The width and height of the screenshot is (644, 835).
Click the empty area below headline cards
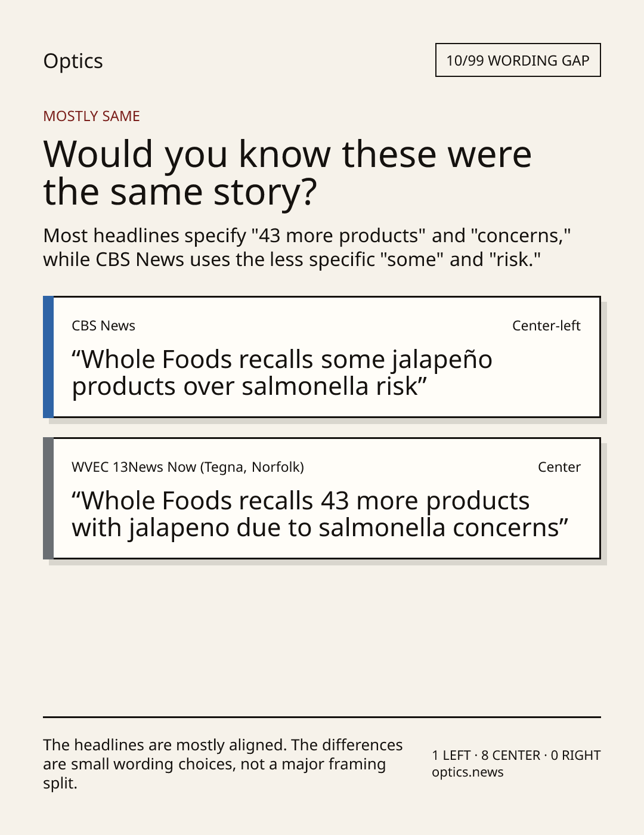coord(322,638)
